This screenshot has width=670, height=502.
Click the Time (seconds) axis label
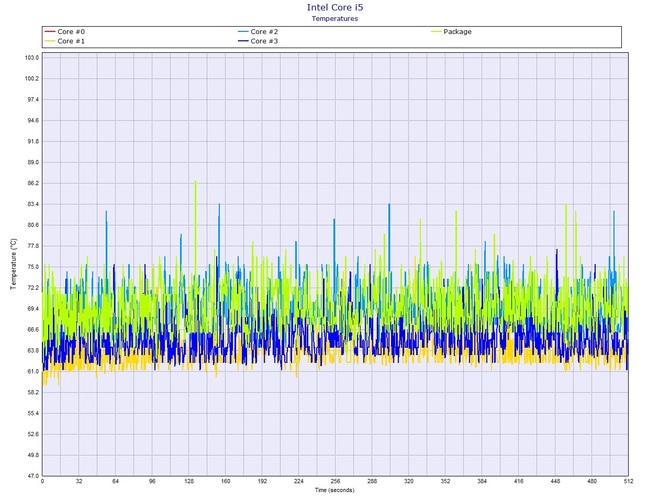335,490
